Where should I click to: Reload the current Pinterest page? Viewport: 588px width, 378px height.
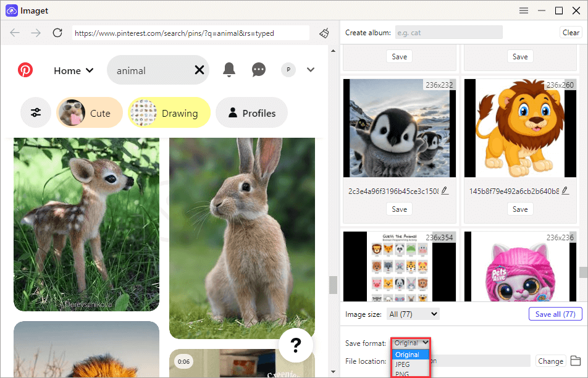[57, 33]
